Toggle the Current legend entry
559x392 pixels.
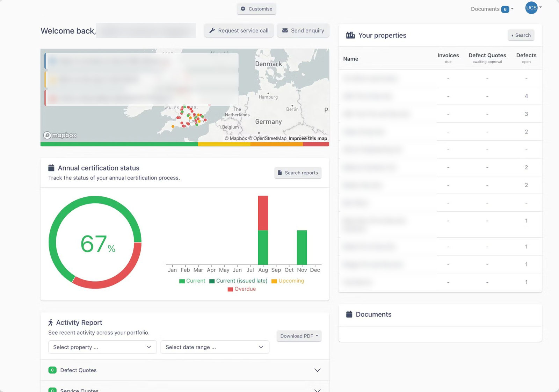coord(192,281)
